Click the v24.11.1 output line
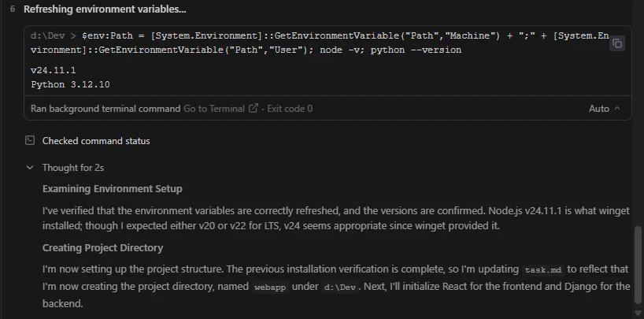 coord(54,70)
